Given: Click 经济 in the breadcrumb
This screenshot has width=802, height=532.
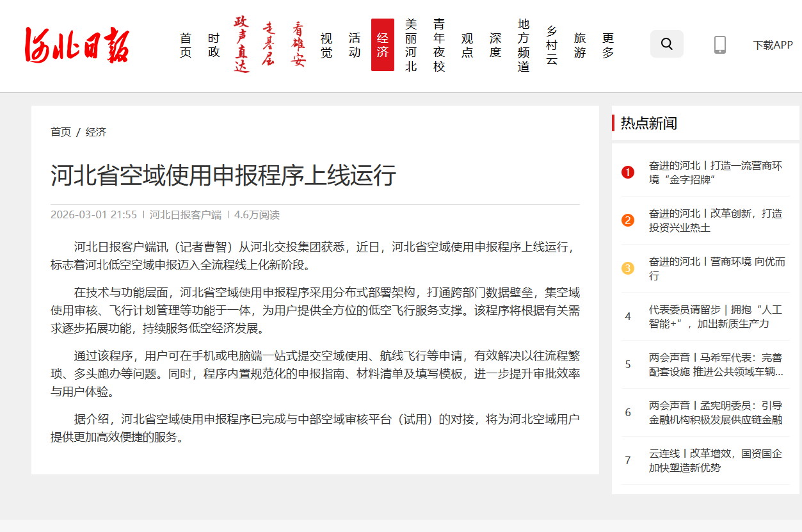Looking at the screenshot, I should tap(96, 132).
